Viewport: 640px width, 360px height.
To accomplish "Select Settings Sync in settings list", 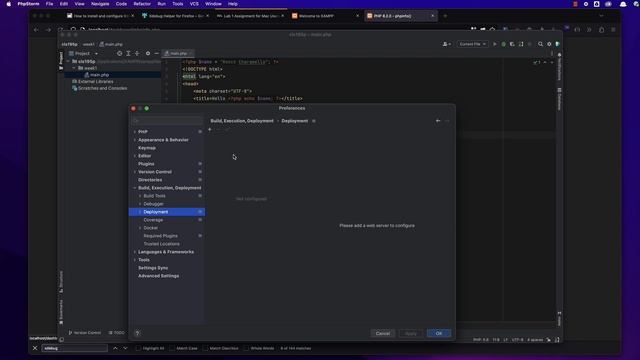I will click(153, 268).
